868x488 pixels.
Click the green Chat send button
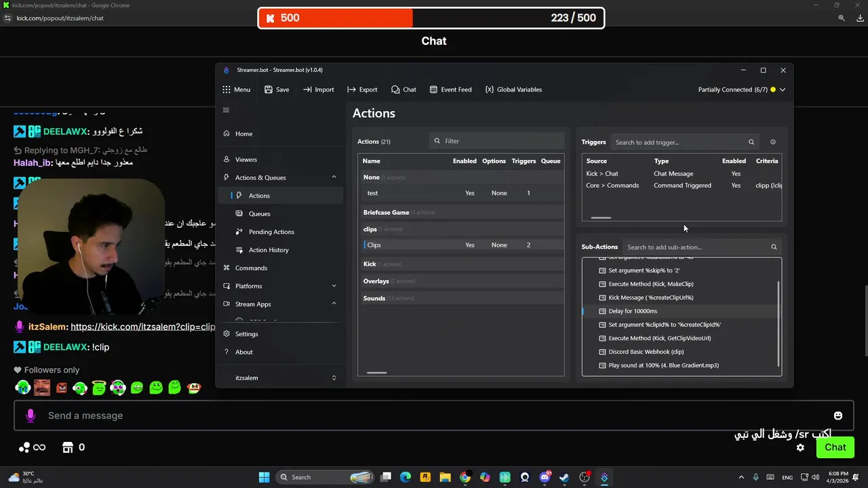(835, 447)
